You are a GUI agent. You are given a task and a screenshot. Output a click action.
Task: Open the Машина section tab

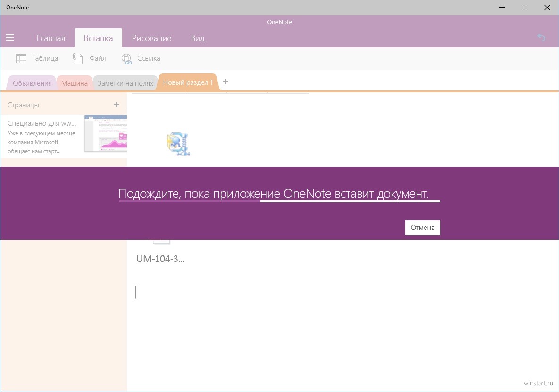point(74,83)
